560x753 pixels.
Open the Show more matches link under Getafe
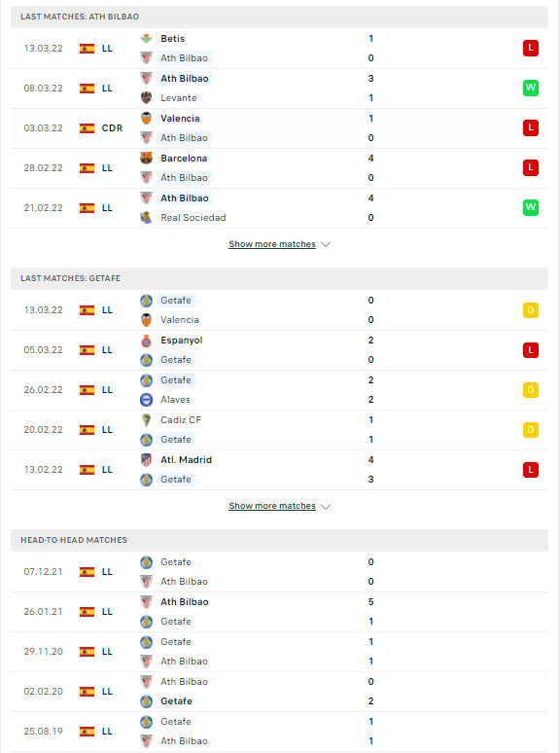272,506
